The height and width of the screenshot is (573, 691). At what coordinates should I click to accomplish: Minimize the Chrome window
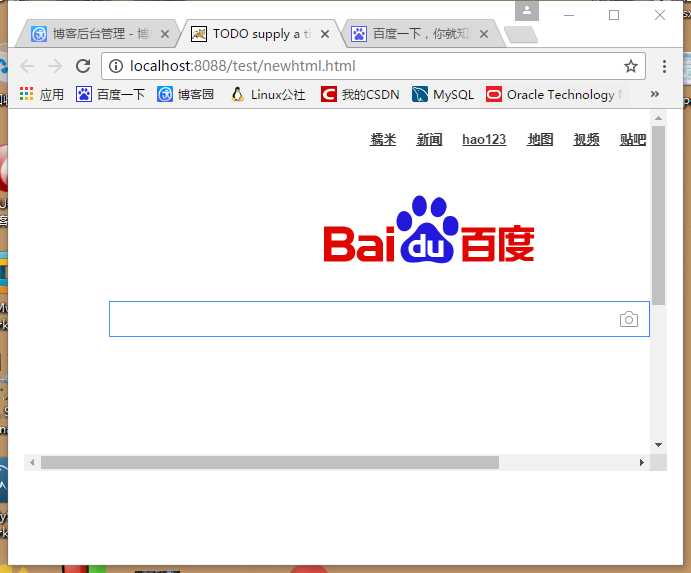[569, 15]
